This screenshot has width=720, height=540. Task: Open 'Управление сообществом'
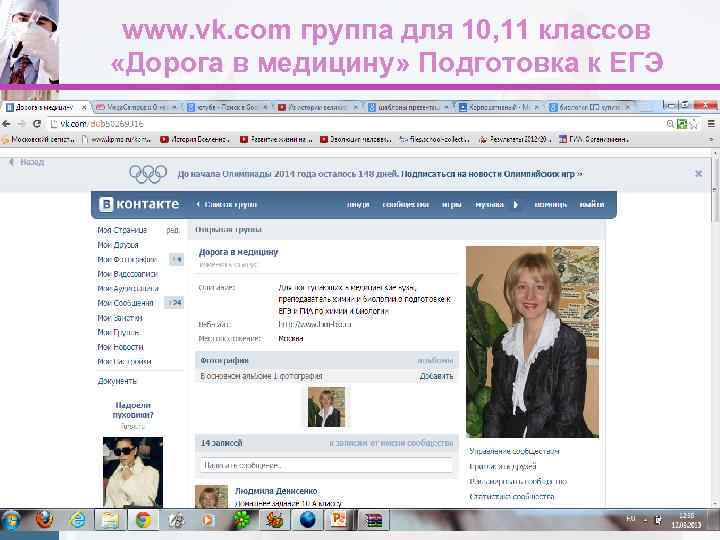pyautogui.click(x=514, y=451)
